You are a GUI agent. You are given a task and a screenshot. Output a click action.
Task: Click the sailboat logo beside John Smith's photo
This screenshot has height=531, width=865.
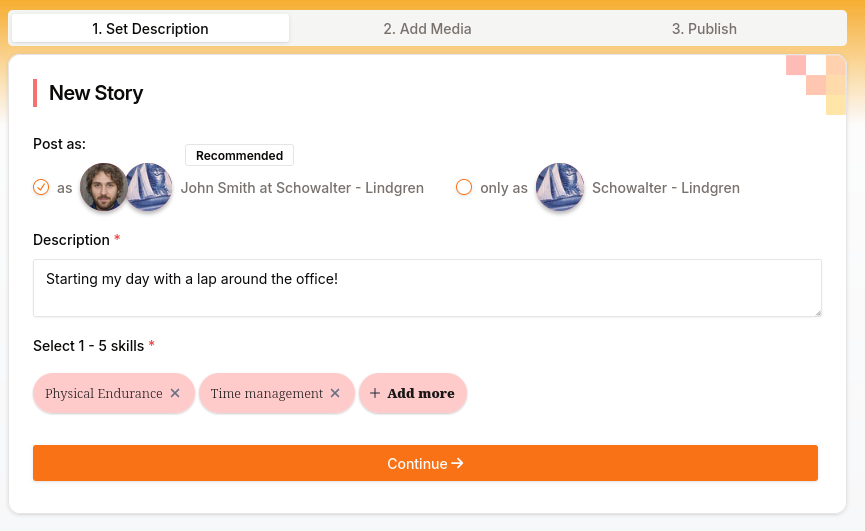[150, 187]
